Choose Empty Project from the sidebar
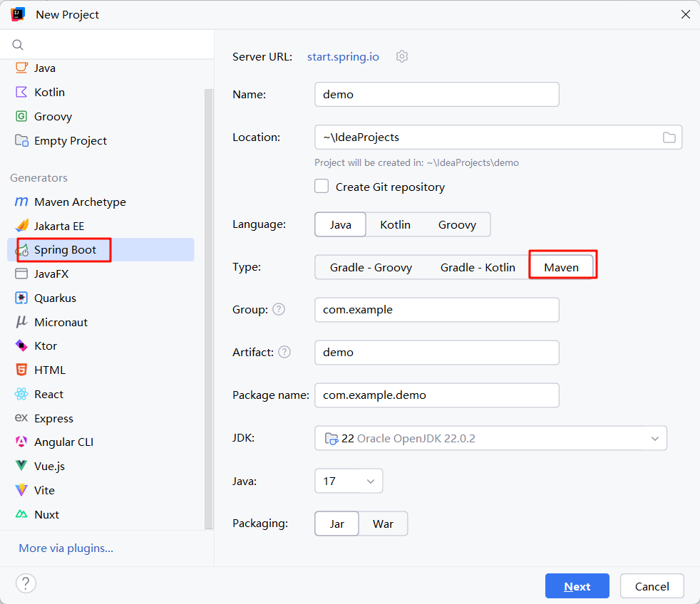This screenshot has width=700, height=604. tap(70, 140)
